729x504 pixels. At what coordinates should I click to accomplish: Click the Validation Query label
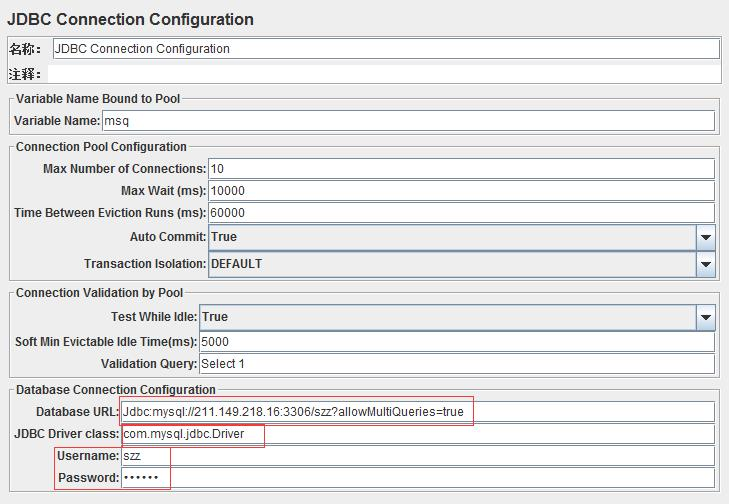point(149,364)
